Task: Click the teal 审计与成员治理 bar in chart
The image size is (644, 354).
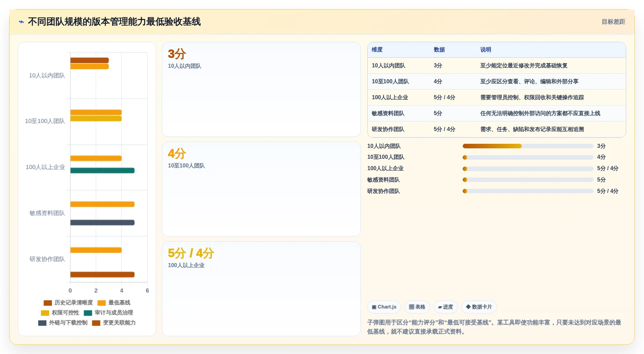Action: (x=102, y=171)
